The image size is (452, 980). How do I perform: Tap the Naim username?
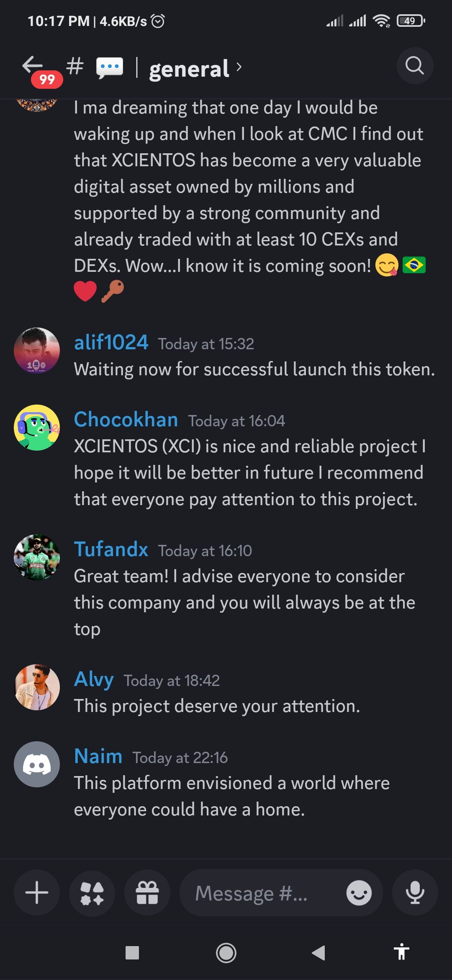coord(98,756)
